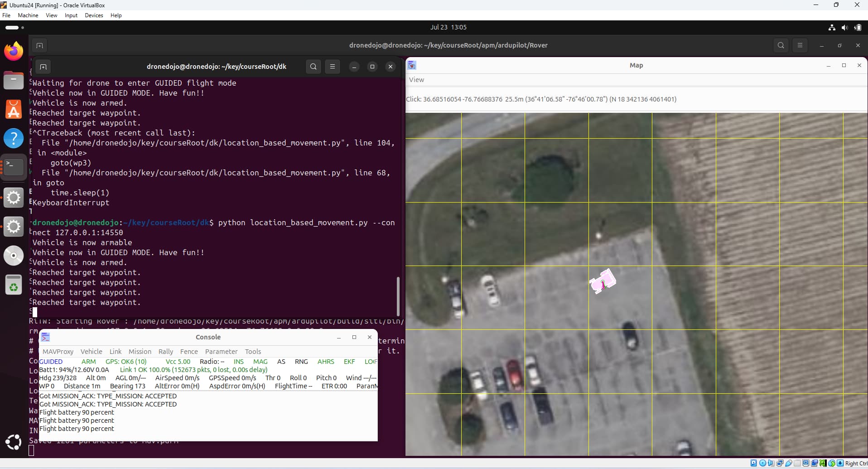The image size is (868, 469).
Task: Open the VirtualBox Devices menu
Action: coord(94,15)
